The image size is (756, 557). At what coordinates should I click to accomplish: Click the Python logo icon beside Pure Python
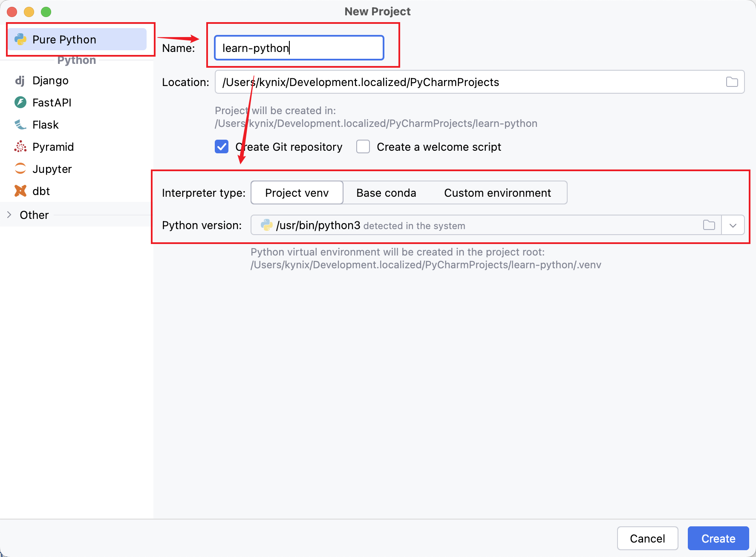tap(20, 40)
